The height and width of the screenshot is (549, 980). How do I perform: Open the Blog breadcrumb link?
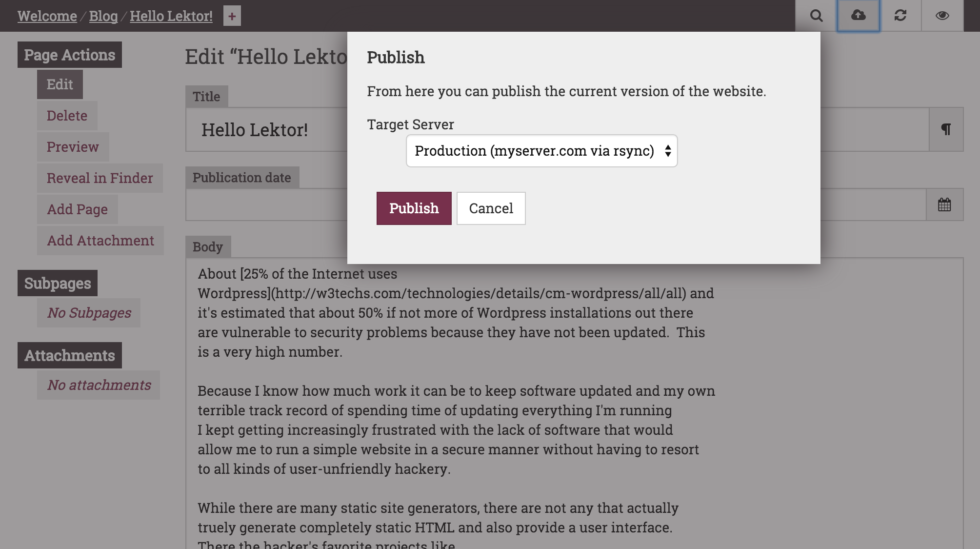pos(103,16)
